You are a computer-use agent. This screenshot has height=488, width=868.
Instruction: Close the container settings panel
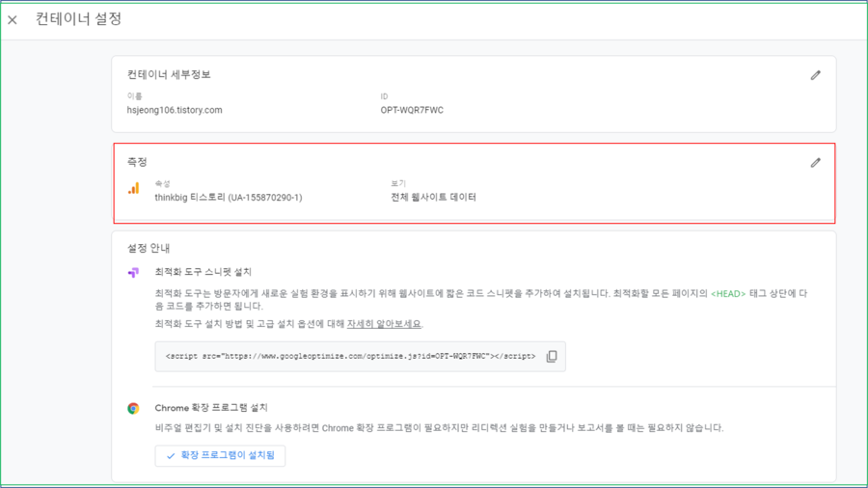click(13, 20)
